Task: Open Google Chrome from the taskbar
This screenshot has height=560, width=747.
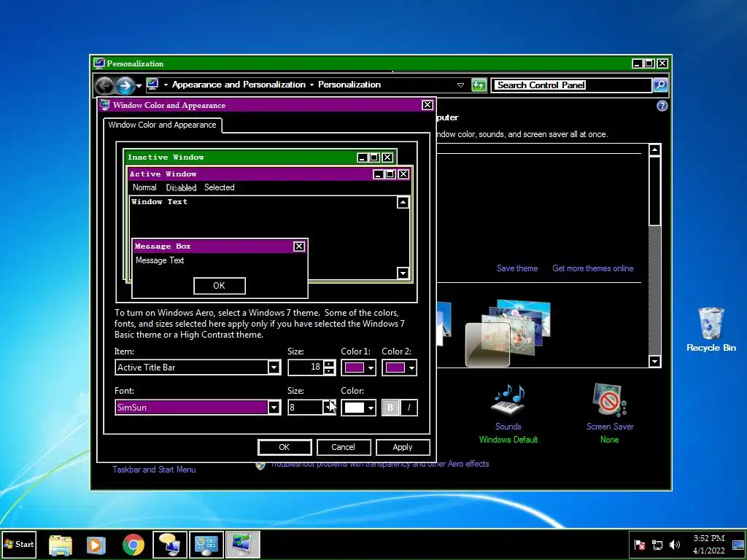Action: pos(133,545)
